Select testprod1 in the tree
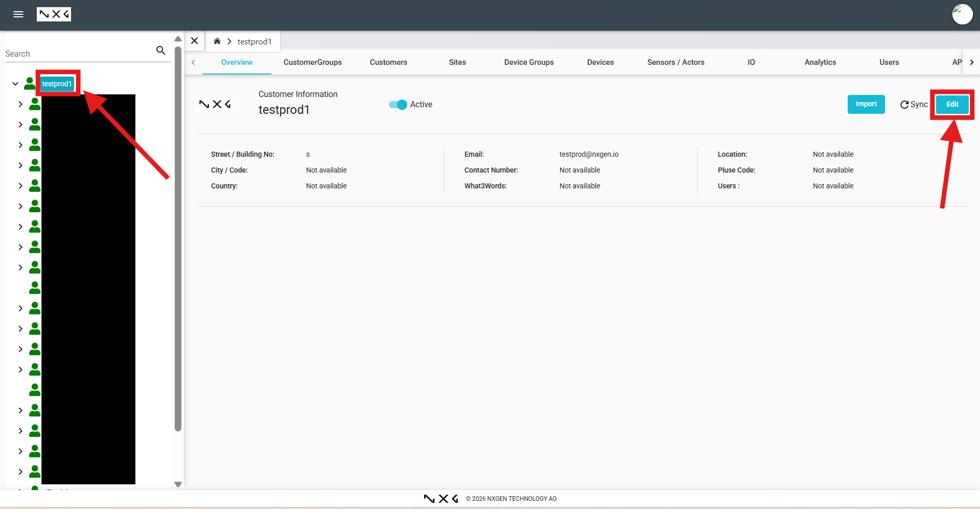980x509 pixels. (x=57, y=84)
